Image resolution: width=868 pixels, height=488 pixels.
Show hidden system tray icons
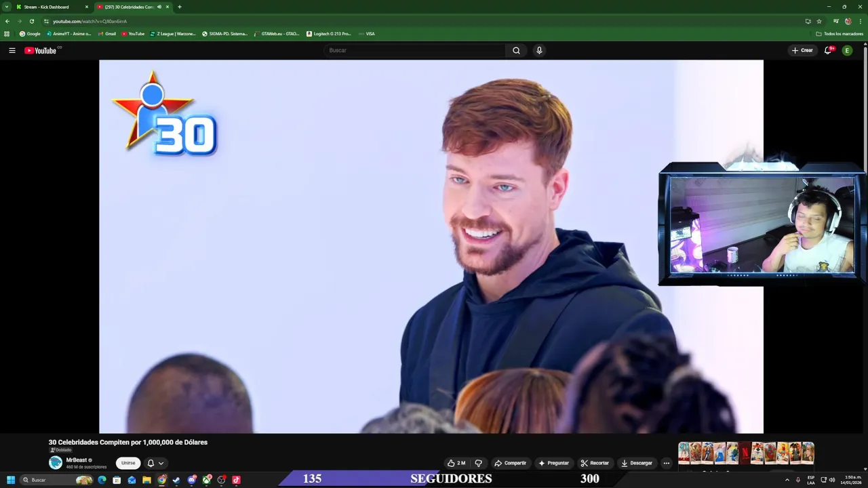(x=787, y=480)
